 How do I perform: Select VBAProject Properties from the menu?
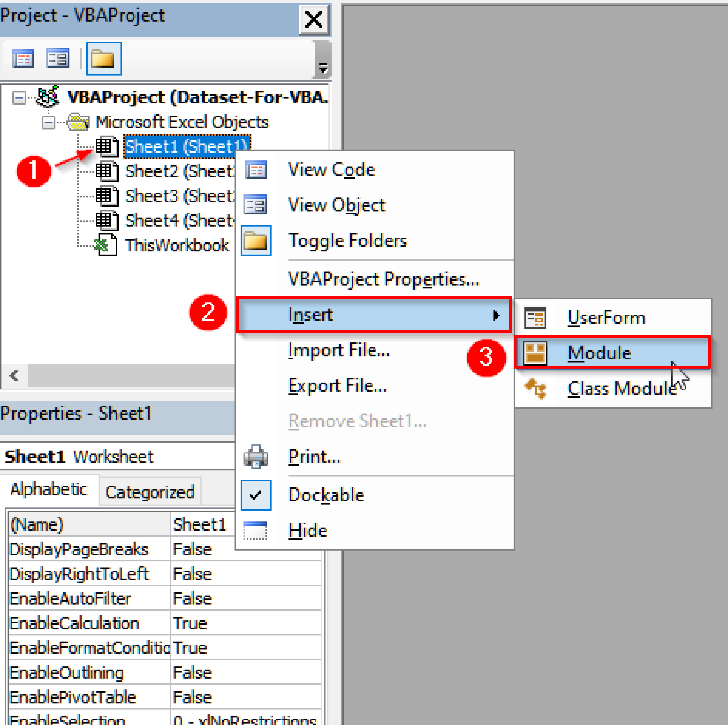point(384,279)
